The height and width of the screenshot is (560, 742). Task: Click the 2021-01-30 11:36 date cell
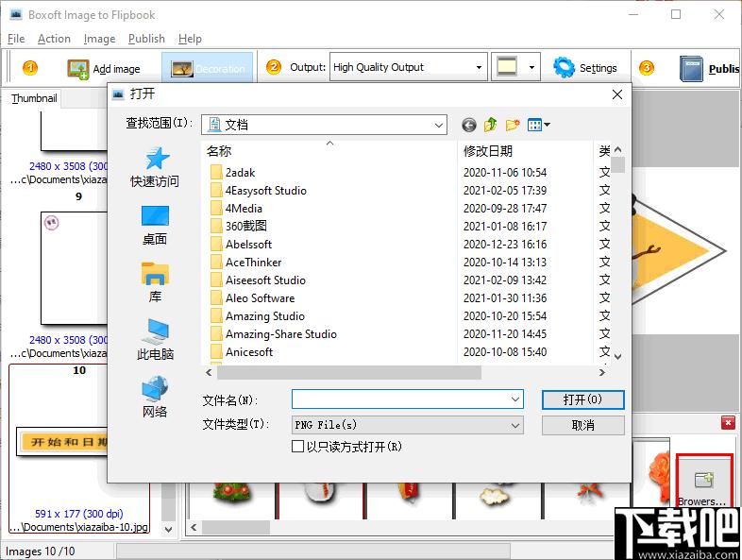(x=504, y=298)
